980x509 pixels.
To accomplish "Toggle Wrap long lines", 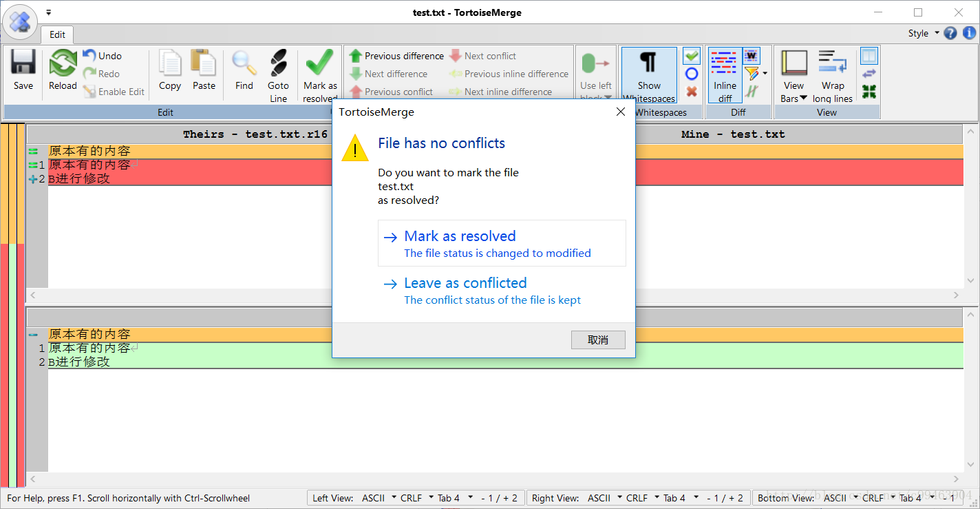I will point(832,76).
